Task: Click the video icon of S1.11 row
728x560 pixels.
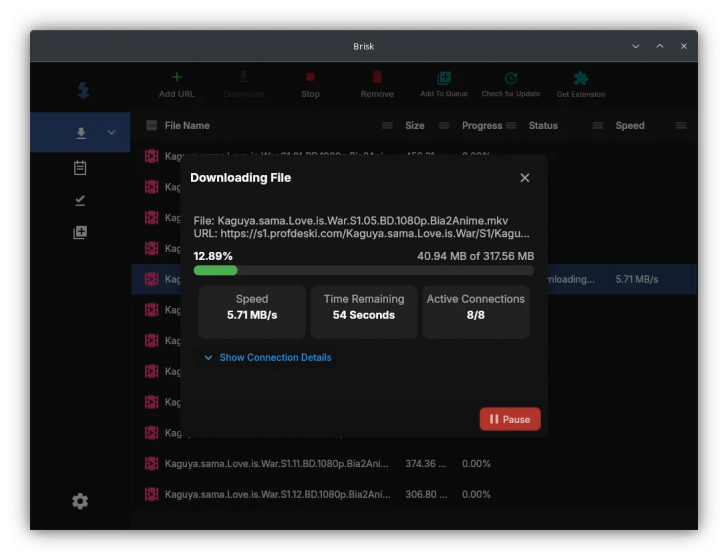Action: click(151, 463)
